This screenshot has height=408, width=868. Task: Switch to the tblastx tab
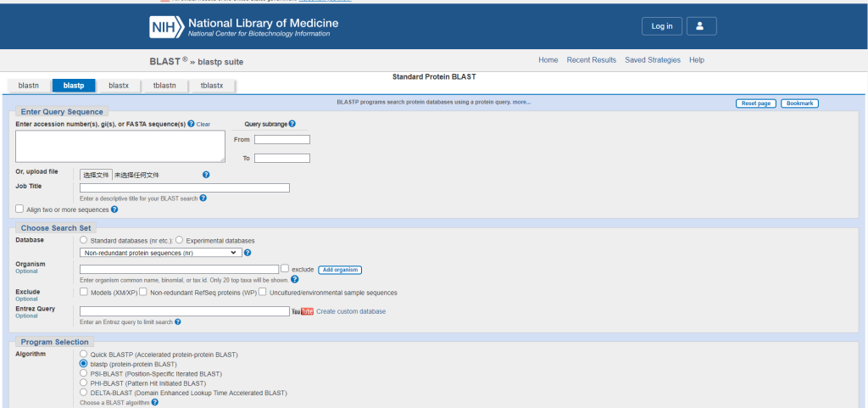click(211, 86)
